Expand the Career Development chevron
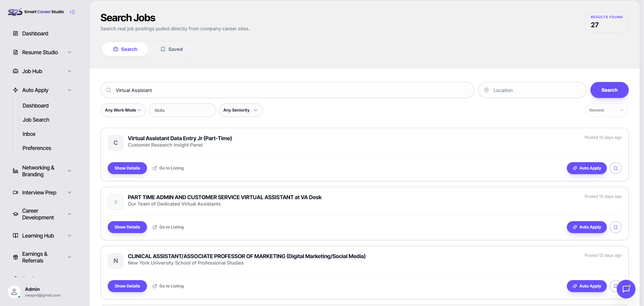 (69, 214)
